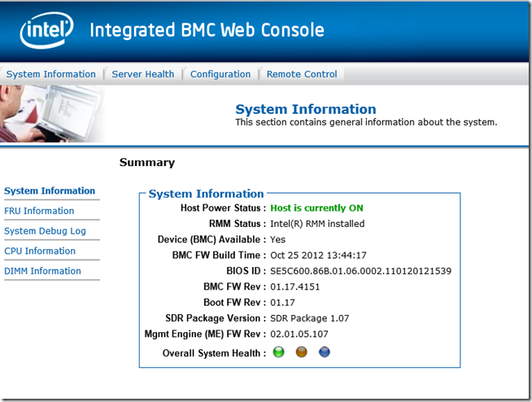Click the amber system health indicator
This screenshot has width=532, height=402.
[302, 352]
